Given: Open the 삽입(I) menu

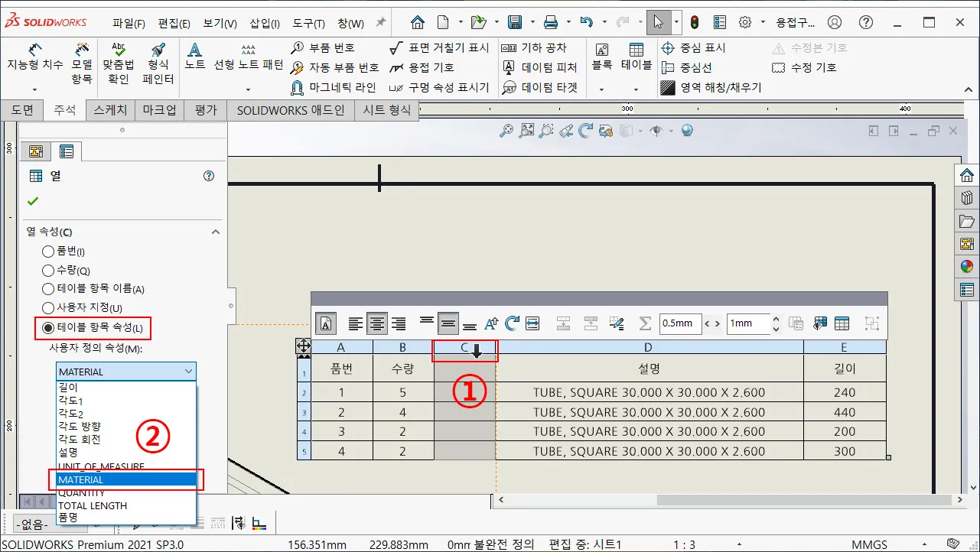Looking at the screenshot, I should coord(265,23).
